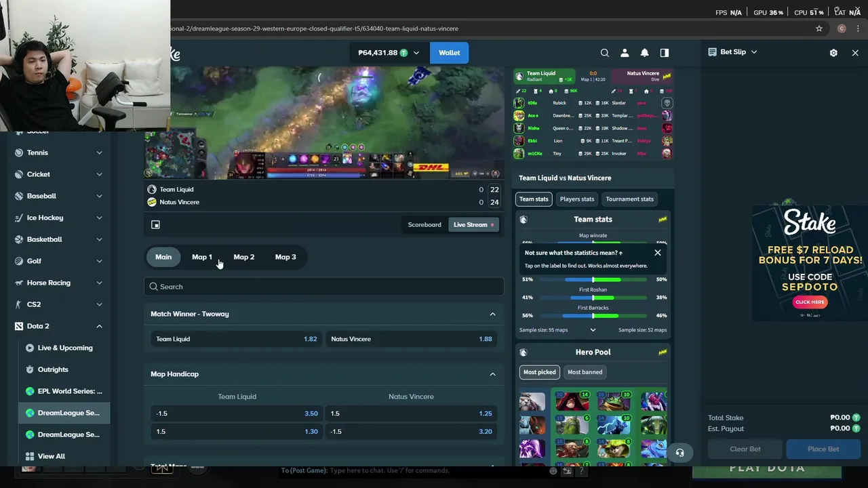Close the statistics hint tooltip
Screen dimensions: 868x488
[657, 253]
